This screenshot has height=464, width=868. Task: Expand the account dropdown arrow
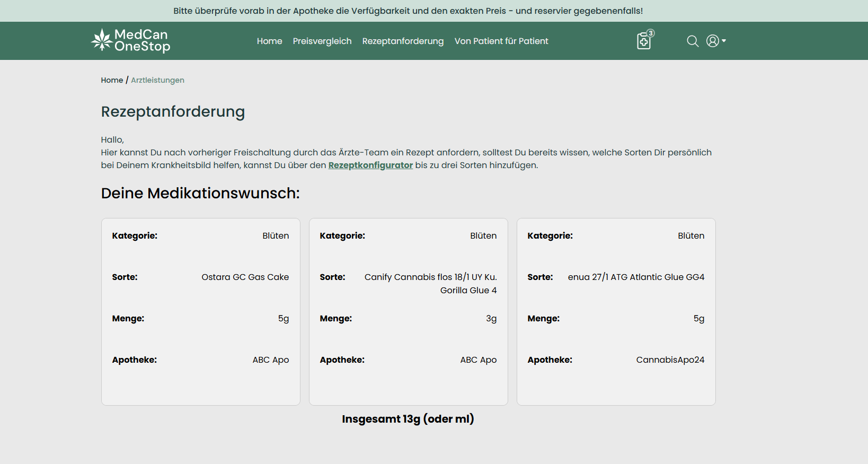[x=724, y=41]
